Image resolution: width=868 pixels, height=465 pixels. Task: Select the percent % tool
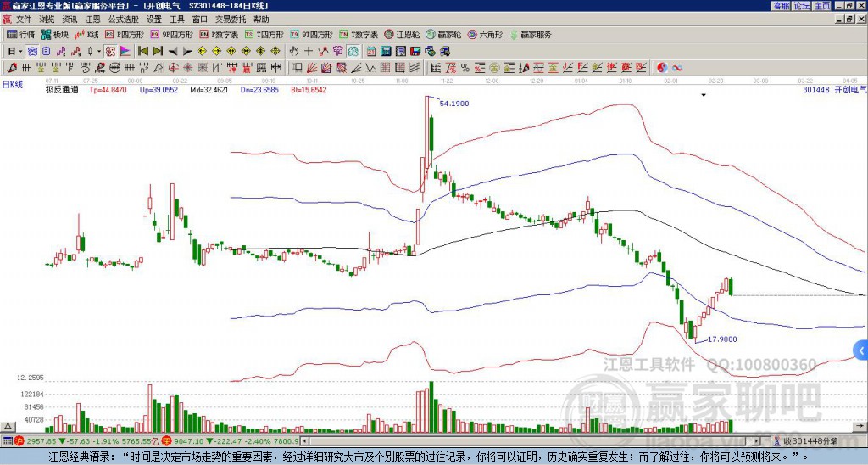465,68
